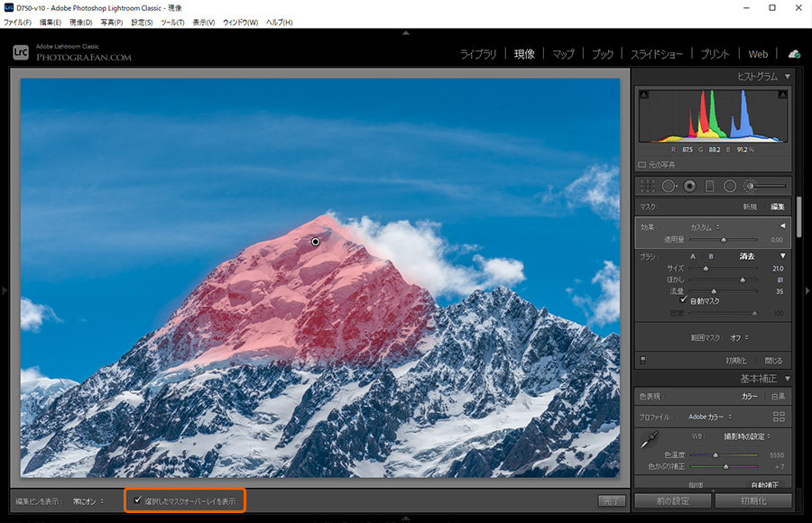812x523 pixels.
Task: Open the 編集ピンを表示 常にオン dropdown
Action: [88, 501]
